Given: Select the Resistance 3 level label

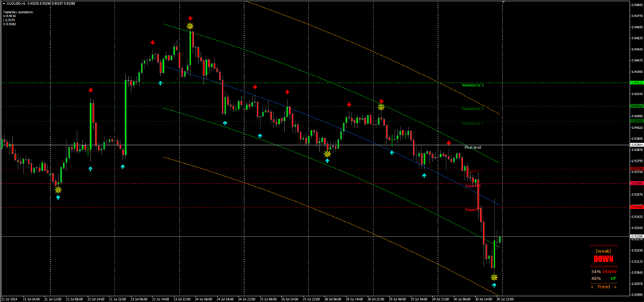Looking at the screenshot, I should [472, 85].
